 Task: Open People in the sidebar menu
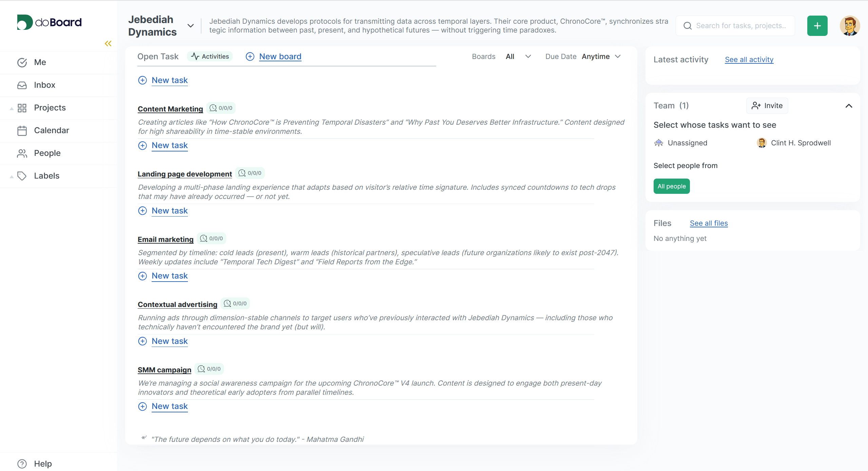point(47,153)
